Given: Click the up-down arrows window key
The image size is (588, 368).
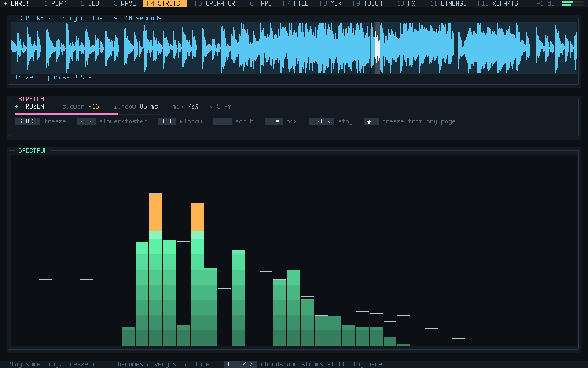Looking at the screenshot, I should 167,121.
